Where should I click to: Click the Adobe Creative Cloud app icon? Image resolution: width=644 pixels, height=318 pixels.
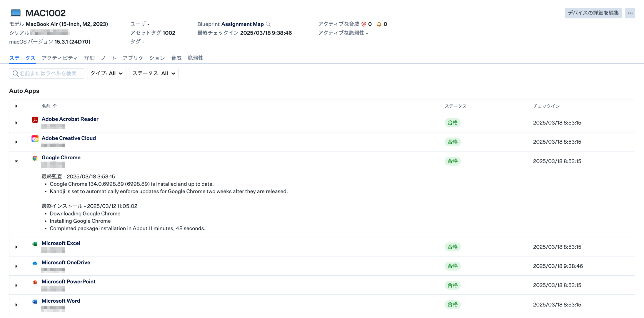[35, 139]
